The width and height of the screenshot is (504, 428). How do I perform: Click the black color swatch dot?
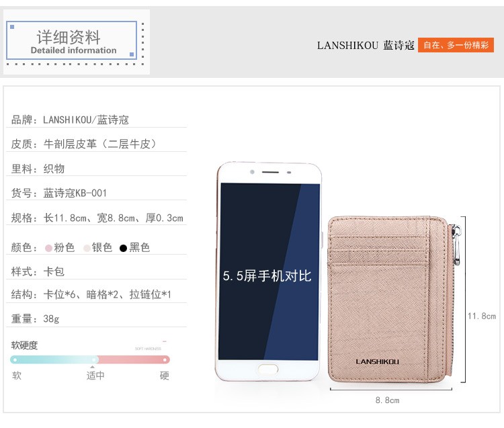pyautogui.click(x=123, y=248)
